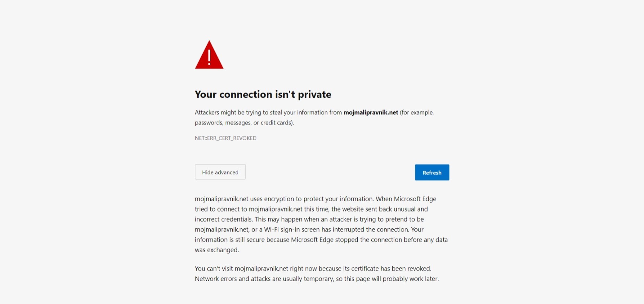
Task: Click "this page will probably work later" text
Action: pyautogui.click(x=391, y=279)
